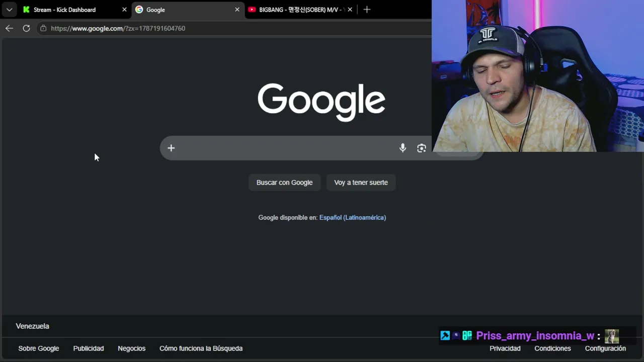Open the Privacidad footer link

[505, 348]
